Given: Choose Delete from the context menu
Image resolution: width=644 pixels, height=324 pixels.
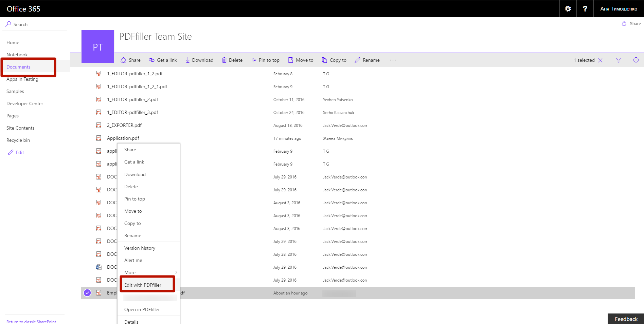Looking at the screenshot, I should (x=148, y=187).
